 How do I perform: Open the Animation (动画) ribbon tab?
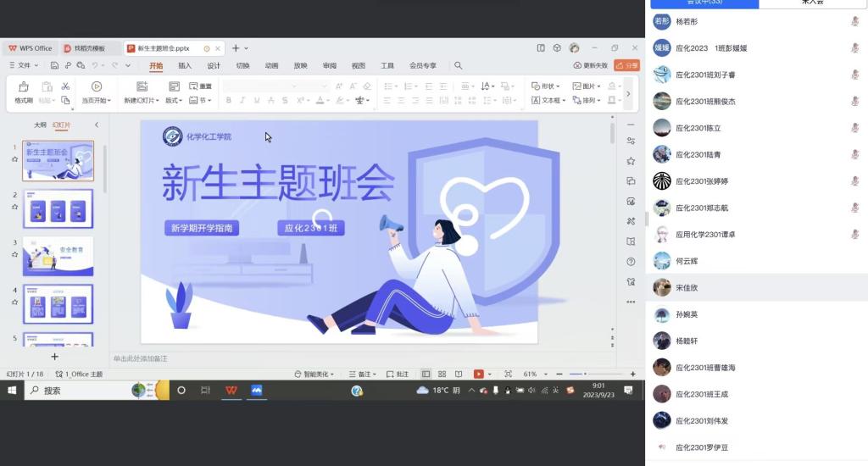[x=271, y=65]
